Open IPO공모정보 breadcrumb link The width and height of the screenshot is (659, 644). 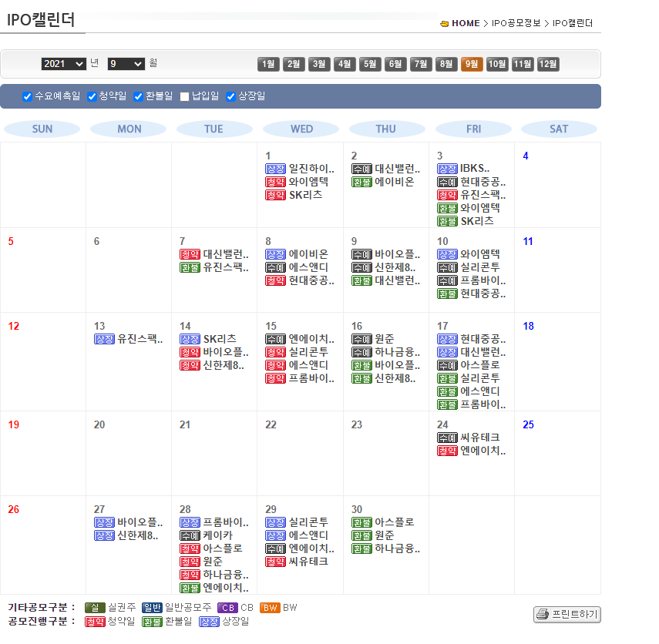click(x=516, y=23)
